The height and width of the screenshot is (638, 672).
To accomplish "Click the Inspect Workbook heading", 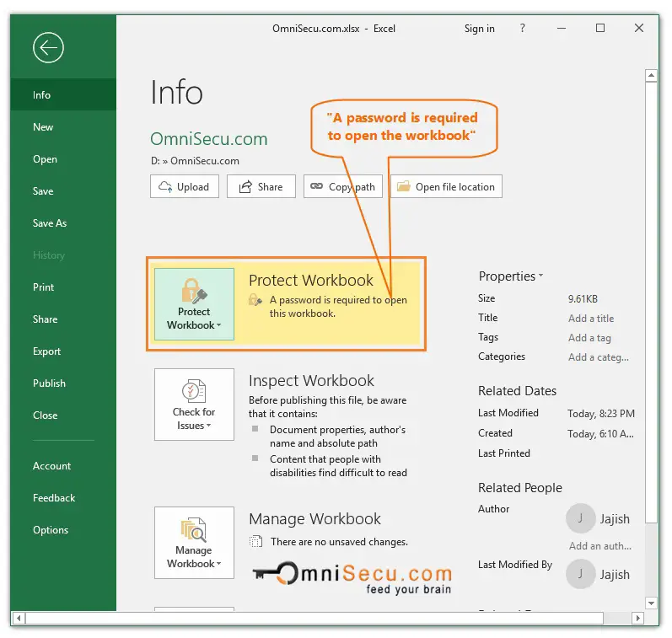I will click(311, 380).
